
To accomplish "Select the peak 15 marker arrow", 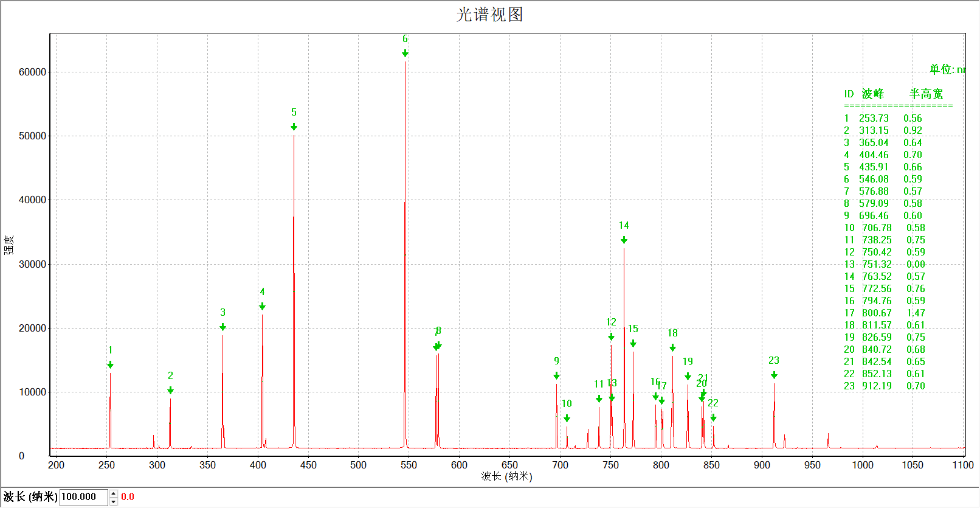I will pos(633,344).
